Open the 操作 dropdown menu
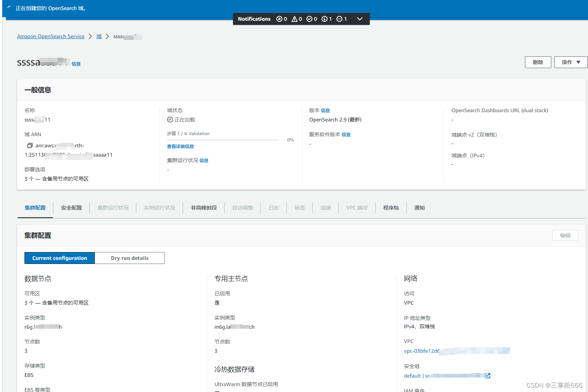588x392 pixels. coord(571,62)
